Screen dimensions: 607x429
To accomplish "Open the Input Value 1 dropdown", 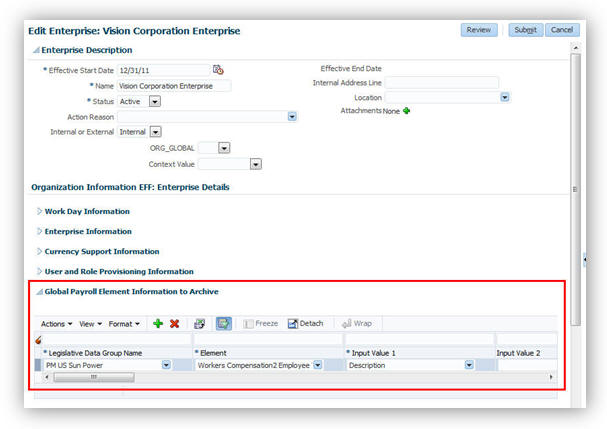I will (x=469, y=365).
